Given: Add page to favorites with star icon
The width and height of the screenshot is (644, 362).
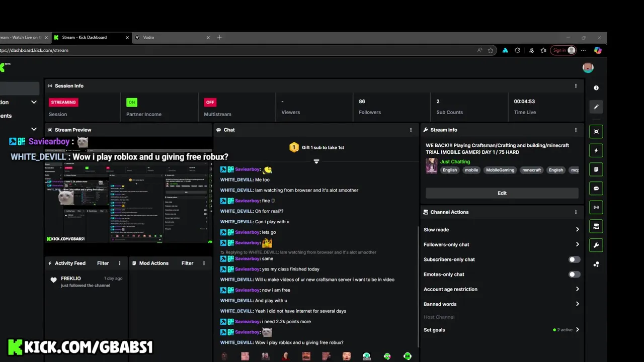Looking at the screenshot, I should pyautogui.click(x=491, y=50).
